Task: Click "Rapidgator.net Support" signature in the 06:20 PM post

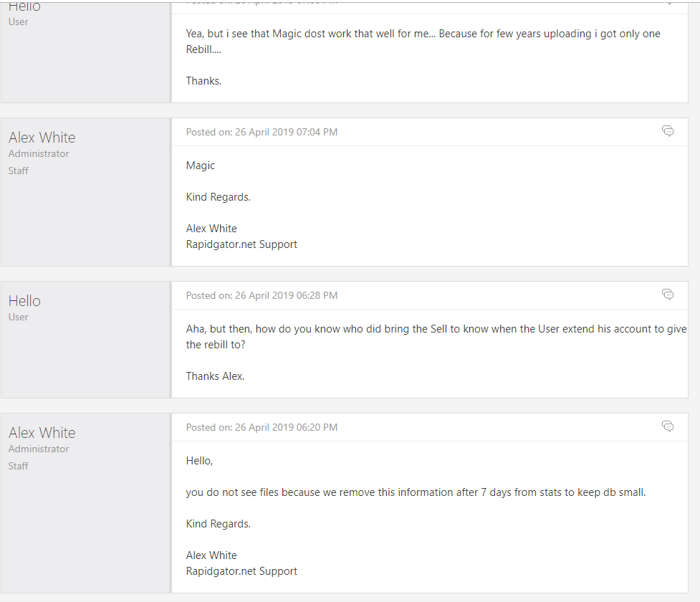Action: point(241,571)
